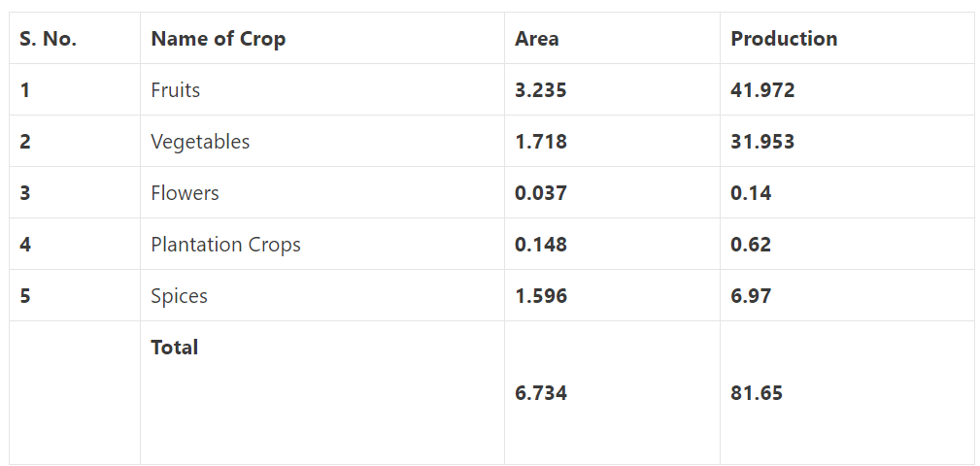Image resolution: width=980 pixels, height=466 pixels.
Task: Select the Flowers row name cell
Action: pyautogui.click(x=185, y=193)
